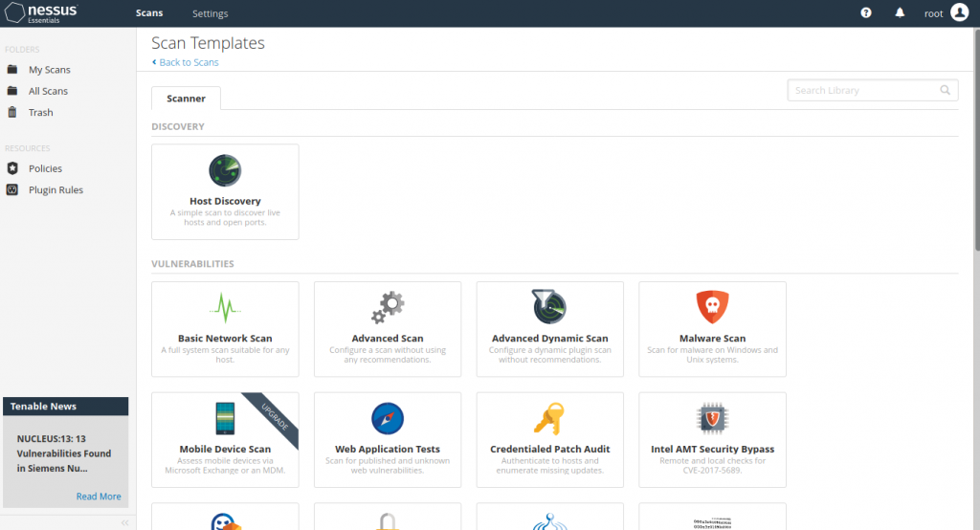980x530 pixels.
Task: Click the Intel AMT Security Bypass chip icon
Action: pos(712,418)
